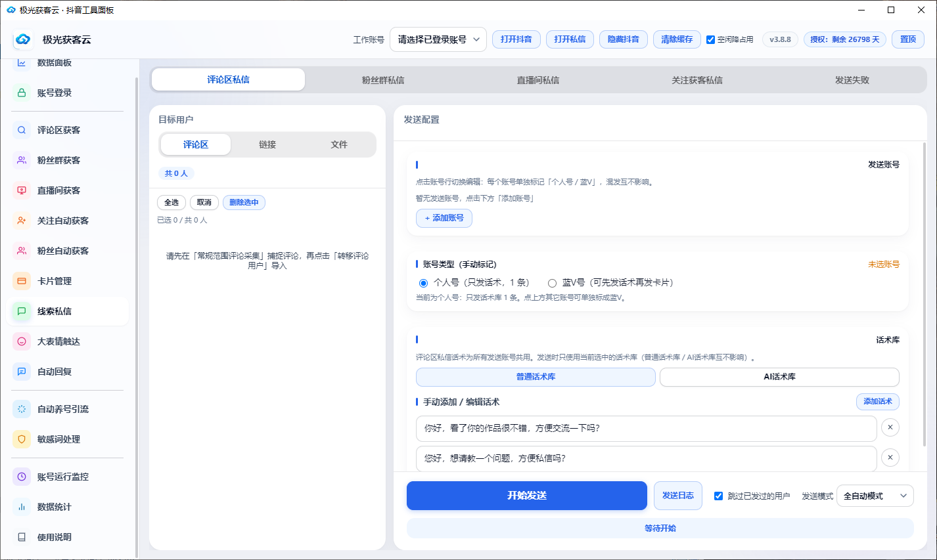Click the shield icon for 敏感词处理
The image size is (937, 560).
tap(22, 439)
